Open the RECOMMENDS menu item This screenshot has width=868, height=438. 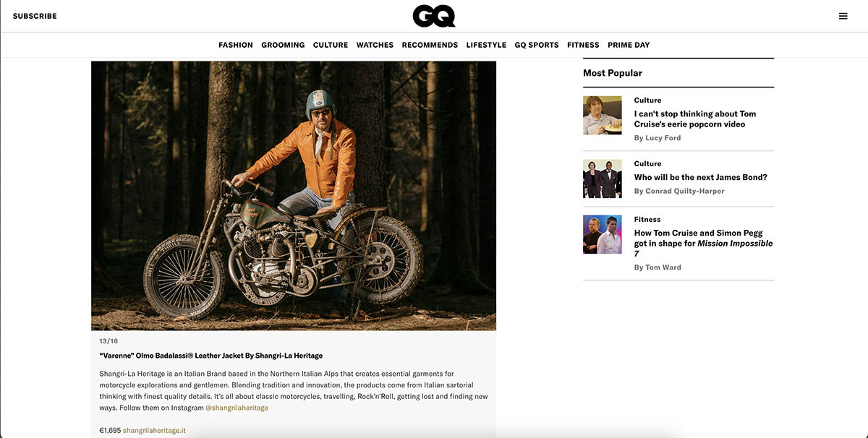tap(430, 45)
